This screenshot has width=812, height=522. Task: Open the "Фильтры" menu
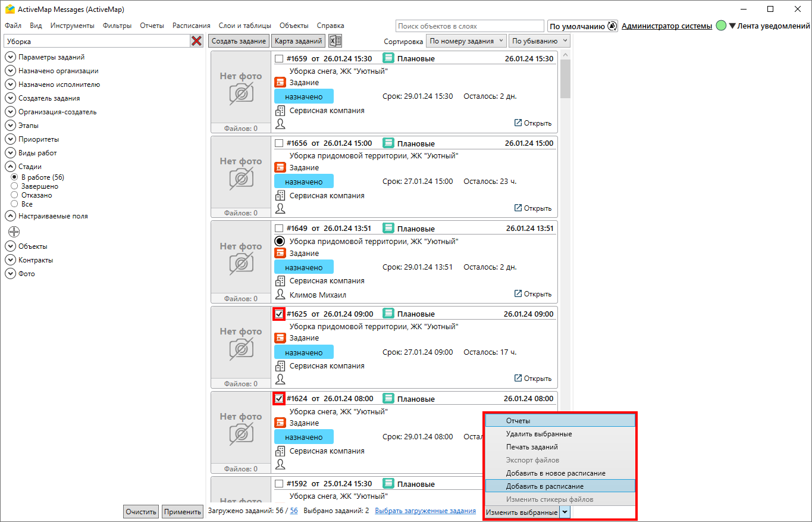point(117,26)
